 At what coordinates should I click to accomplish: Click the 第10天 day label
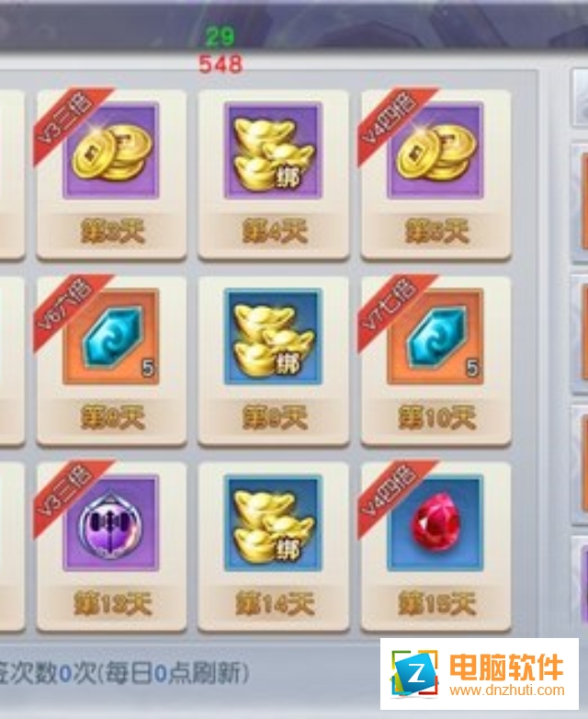(436, 417)
